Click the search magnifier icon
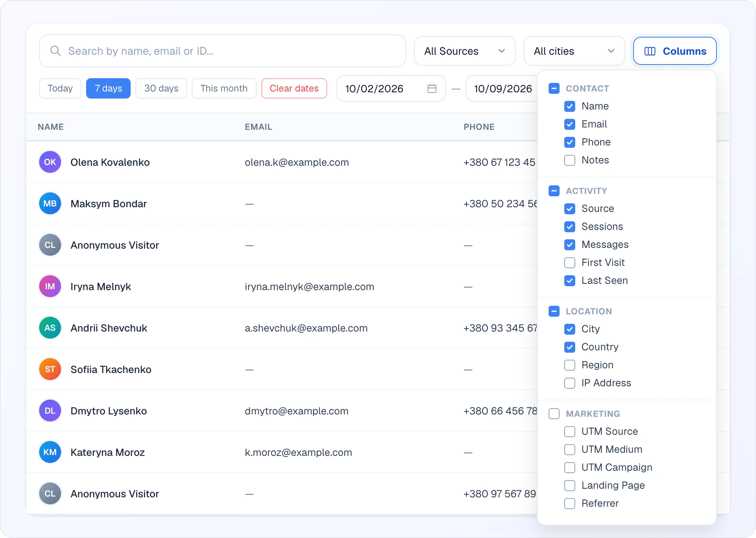 click(x=56, y=51)
